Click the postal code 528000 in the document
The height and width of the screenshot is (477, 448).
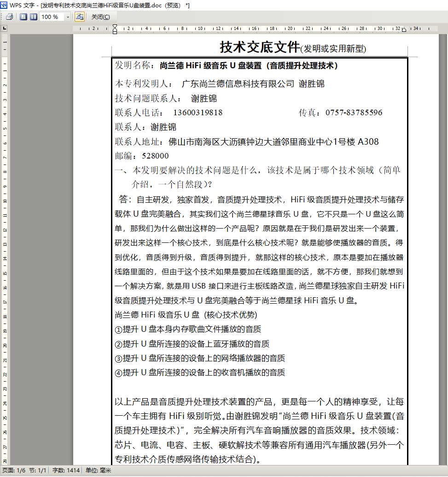pos(155,156)
